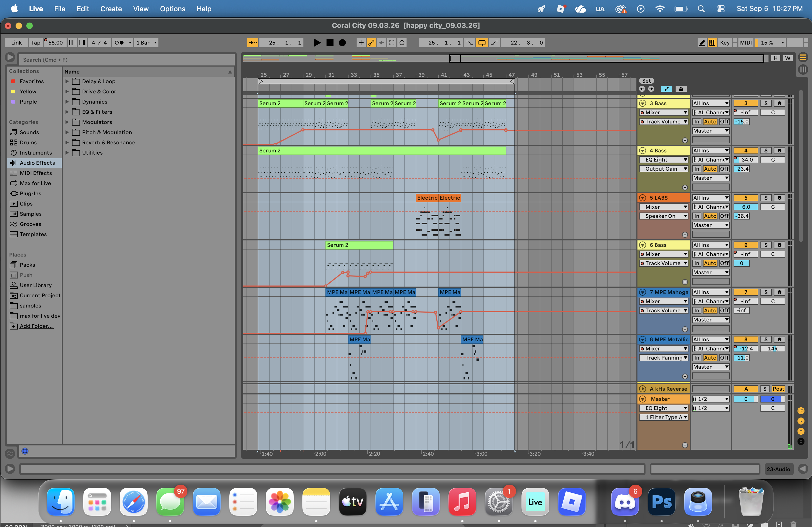Toggle the Arrangement Loop switch
Viewport: 812px width, 527px height.
[x=482, y=43]
